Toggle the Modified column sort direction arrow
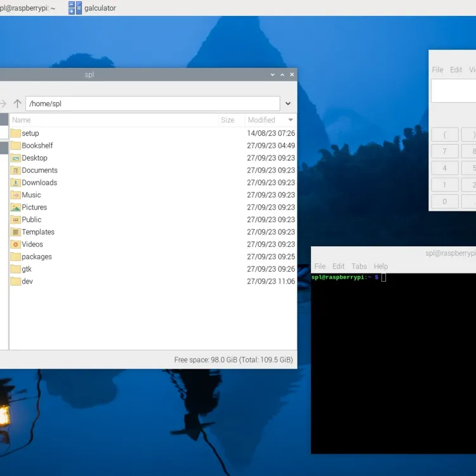 (x=291, y=120)
